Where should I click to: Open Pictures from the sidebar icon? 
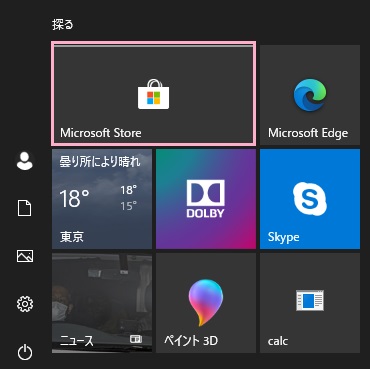[25, 256]
